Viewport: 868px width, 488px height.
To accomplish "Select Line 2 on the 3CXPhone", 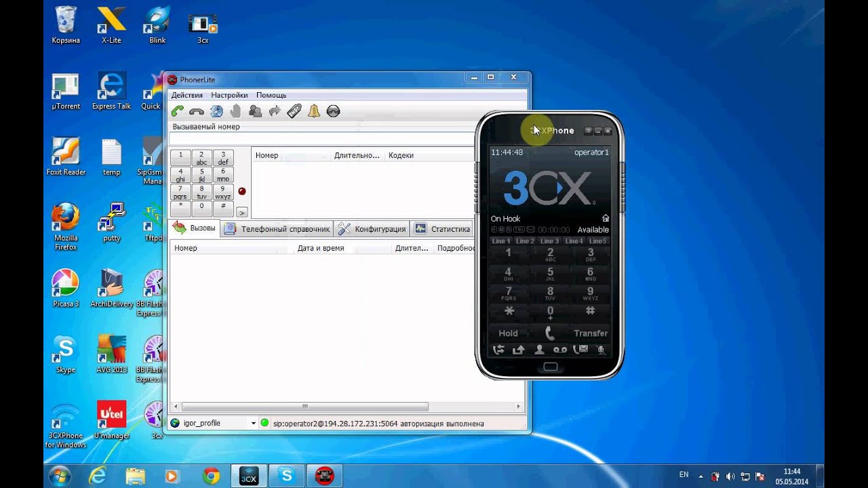I will [x=526, y=241].
